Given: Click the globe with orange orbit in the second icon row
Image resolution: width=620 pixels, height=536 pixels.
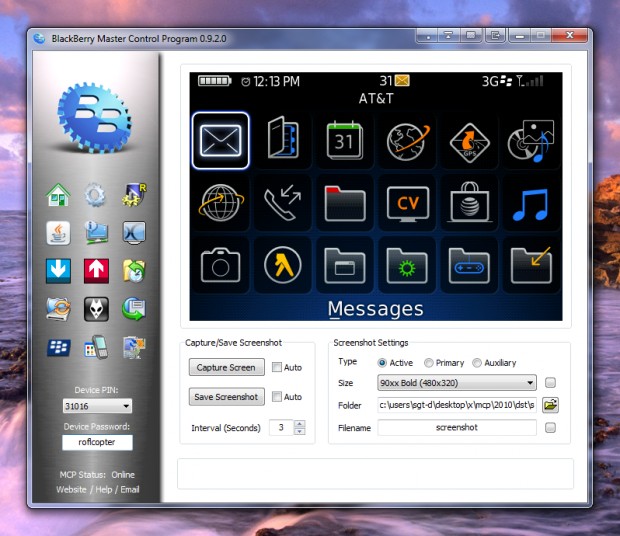Looking at the screenshot, I should (x=221, y=203).
